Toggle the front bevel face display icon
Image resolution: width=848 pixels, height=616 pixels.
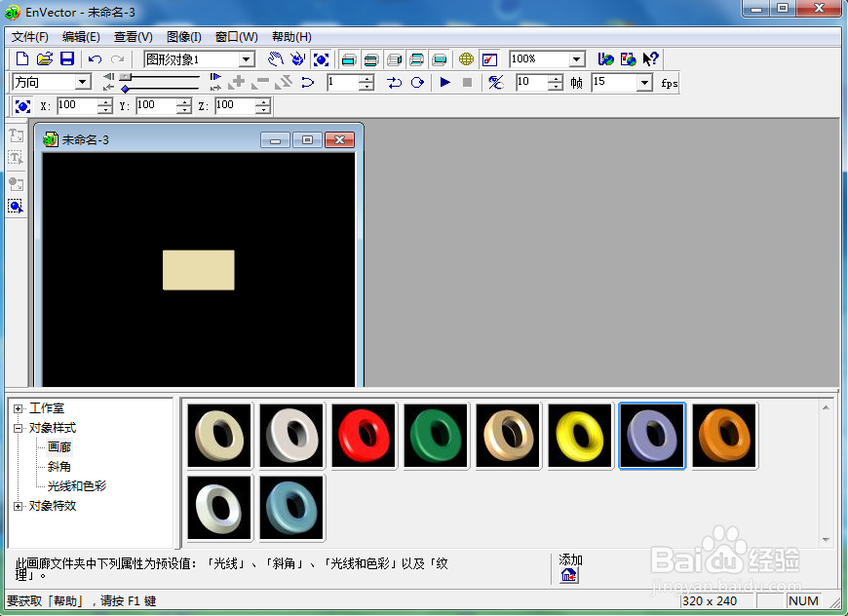[x=371, y=59]
